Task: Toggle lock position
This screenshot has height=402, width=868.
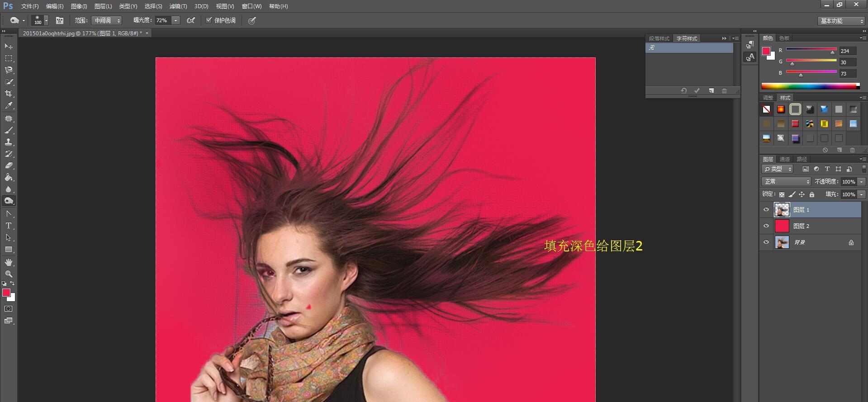Action: coord(802,194)
